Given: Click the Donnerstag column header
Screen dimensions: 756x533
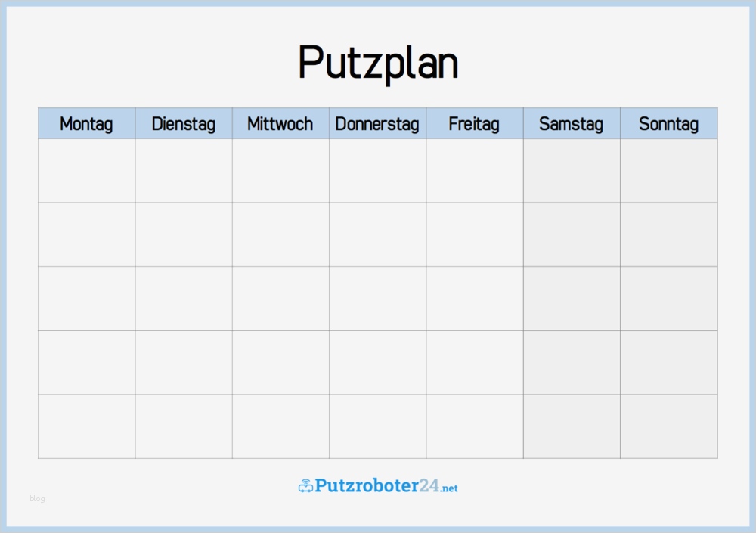Looking at the screenshot, I should (x=377, y=123).
